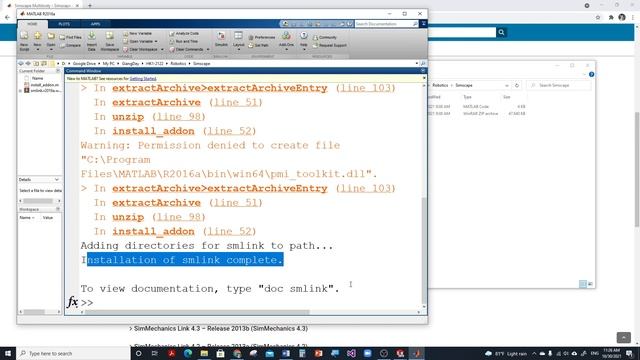Click Analyze Code in toolstrip
This screenshot has width=640, height=360.
click(184, 33)
